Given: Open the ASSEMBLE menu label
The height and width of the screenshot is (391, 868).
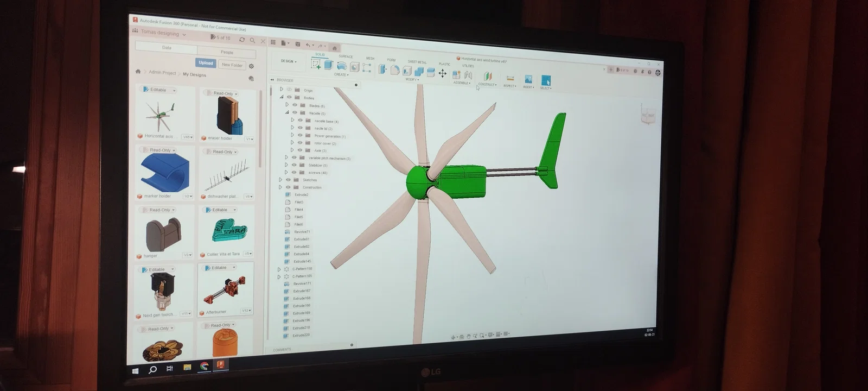Looking at the screenshot, I should coord(462,83).
